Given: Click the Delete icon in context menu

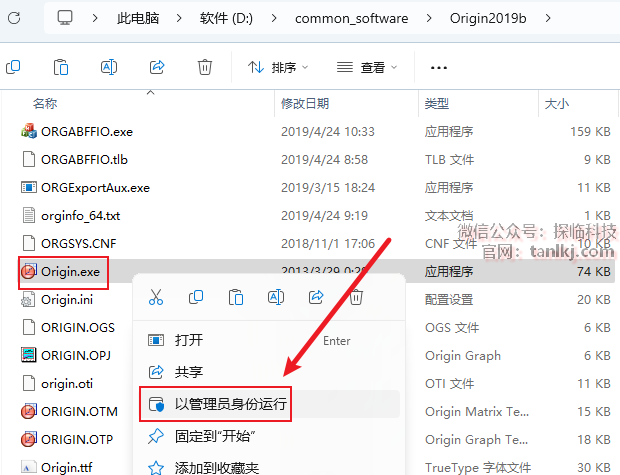Looking at the screenshot, I should tap(356, 297).
